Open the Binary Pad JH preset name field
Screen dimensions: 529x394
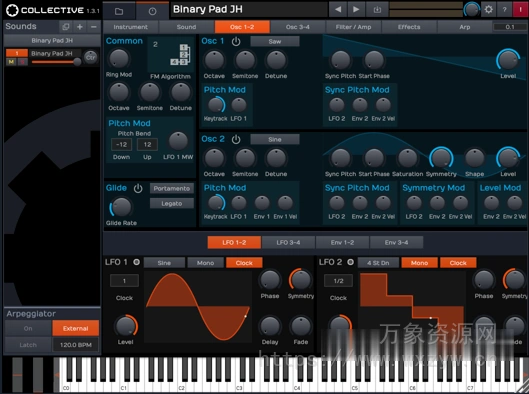[250, 9]
